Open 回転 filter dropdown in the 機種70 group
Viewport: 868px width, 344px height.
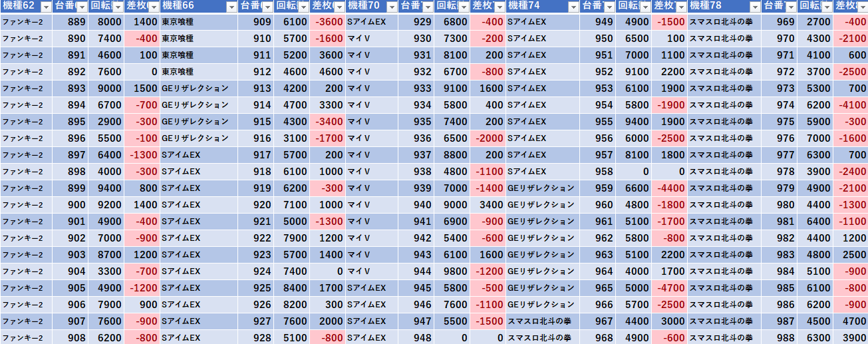point(464,7)
